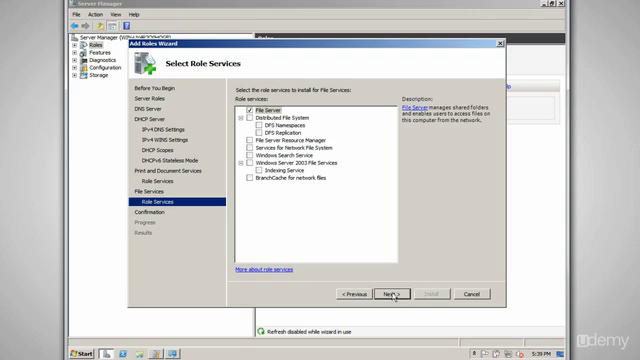This screenshot has width=640, height=360.
Task: Select the Roles node icon in tree
Action: pyautogui.click(x=84, y=45)
